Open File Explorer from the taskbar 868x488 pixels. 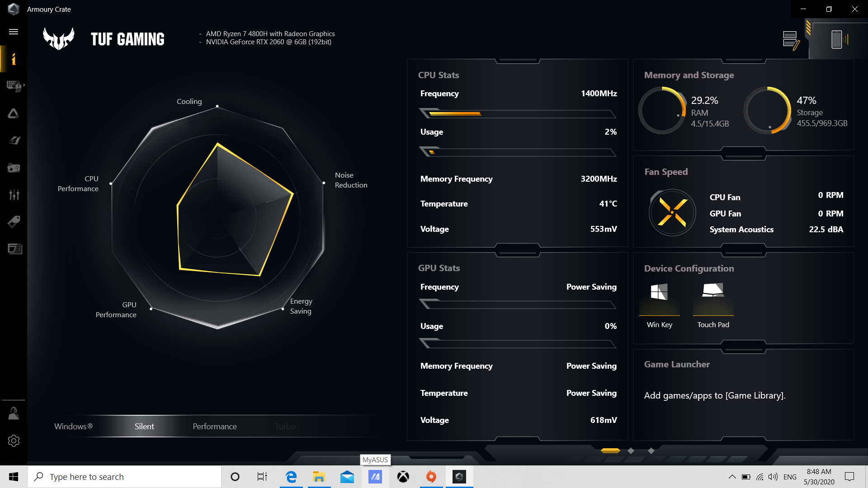click(x=319, y=477)
